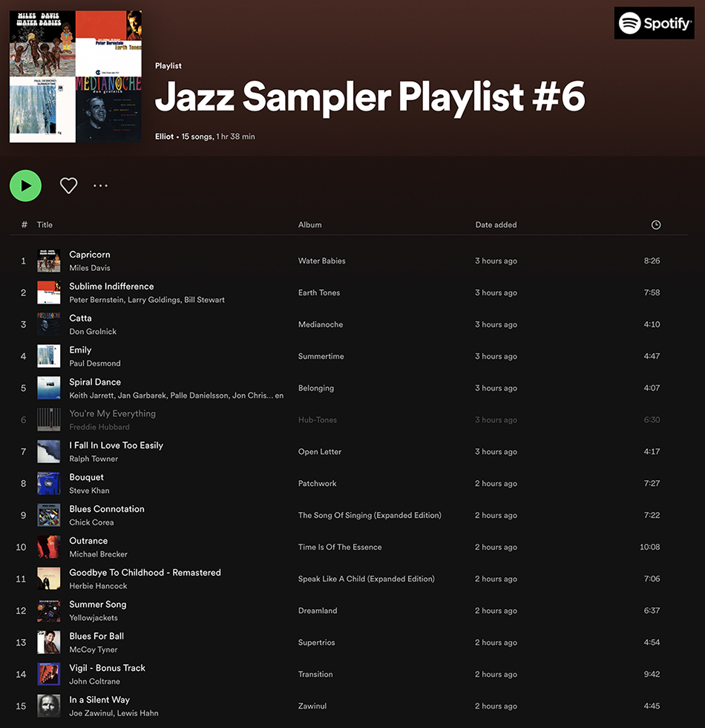The height and width of the screenshot is (728, 705).
Task: Open the Patchwork album link
Action: pos(317,483)
